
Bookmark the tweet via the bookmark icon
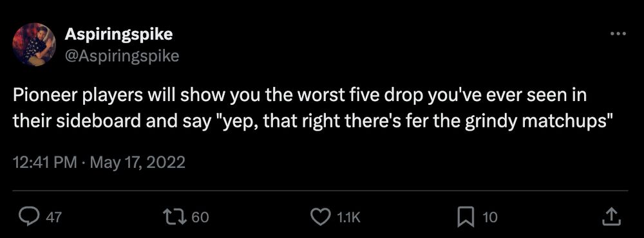pyautogui.click(x=466, y=217)
